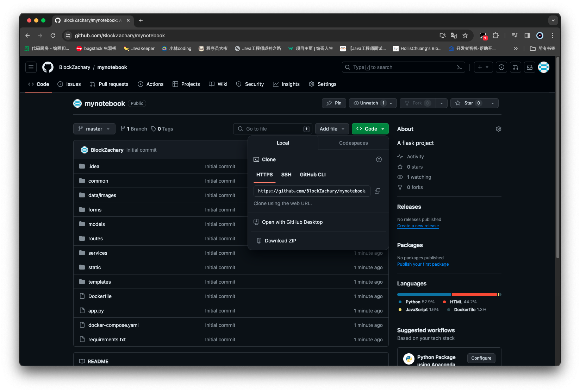Open a new browser tab
580x392 pixels.
point(141,20)
